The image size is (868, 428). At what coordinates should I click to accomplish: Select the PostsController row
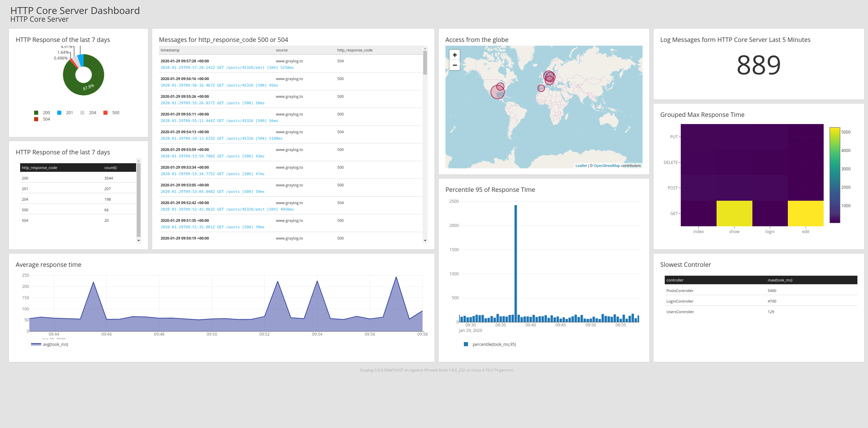(679, 290)
